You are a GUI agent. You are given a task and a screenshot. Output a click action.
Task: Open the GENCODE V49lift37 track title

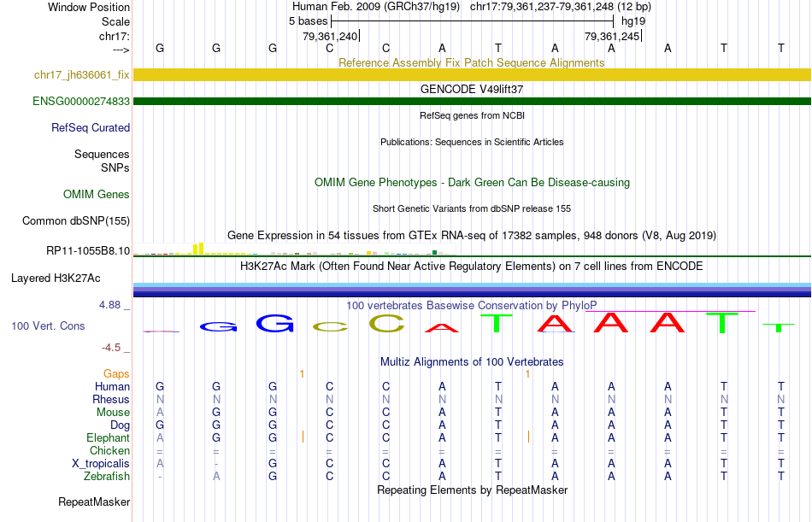point(471,90)
